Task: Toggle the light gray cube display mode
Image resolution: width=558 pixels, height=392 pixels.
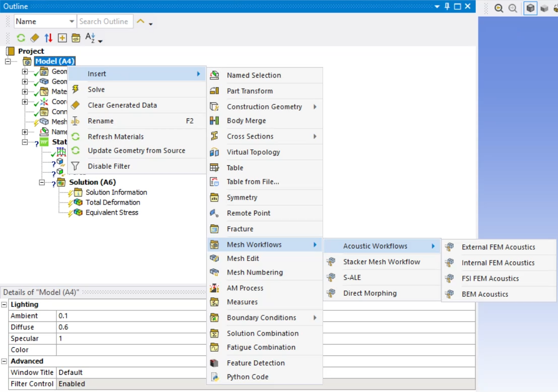Action: tap(544, 8)
